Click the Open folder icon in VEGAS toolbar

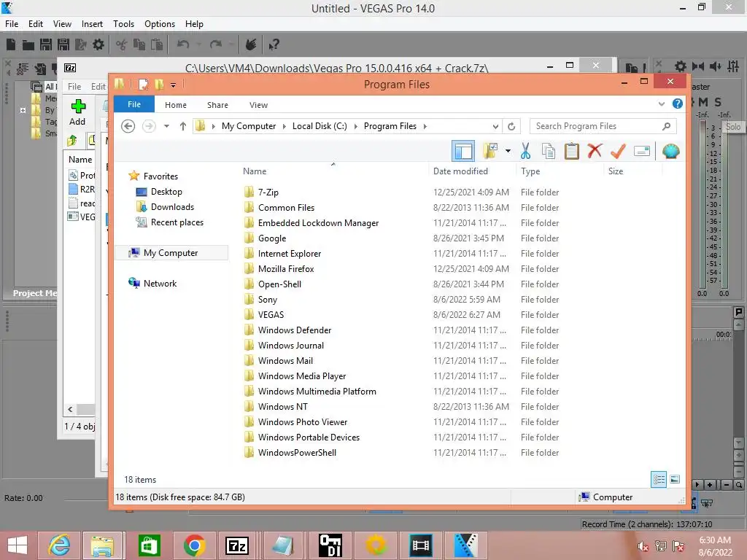28,44
